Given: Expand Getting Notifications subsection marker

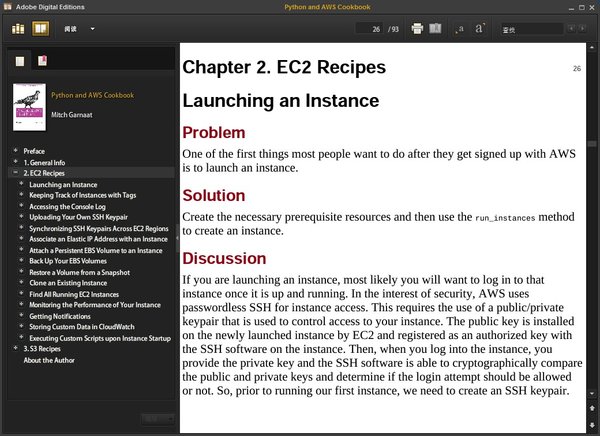Looking at the screenshot, I should (x=21, y=315).
